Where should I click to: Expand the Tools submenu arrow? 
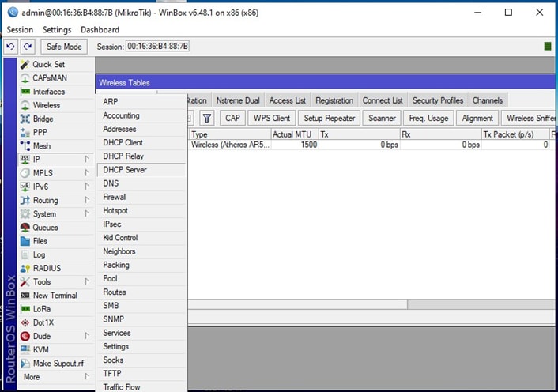click(87, 281)
